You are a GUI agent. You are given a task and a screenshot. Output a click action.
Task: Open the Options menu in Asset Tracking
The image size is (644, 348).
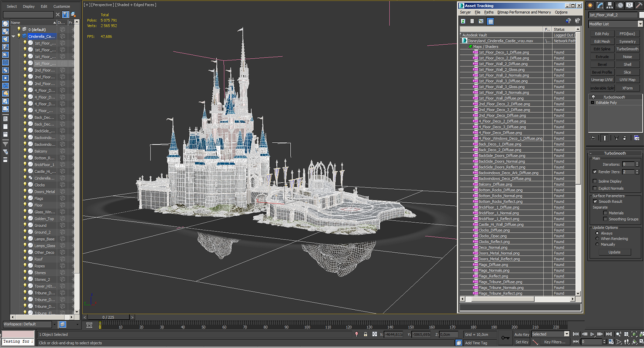pos(561,12)
